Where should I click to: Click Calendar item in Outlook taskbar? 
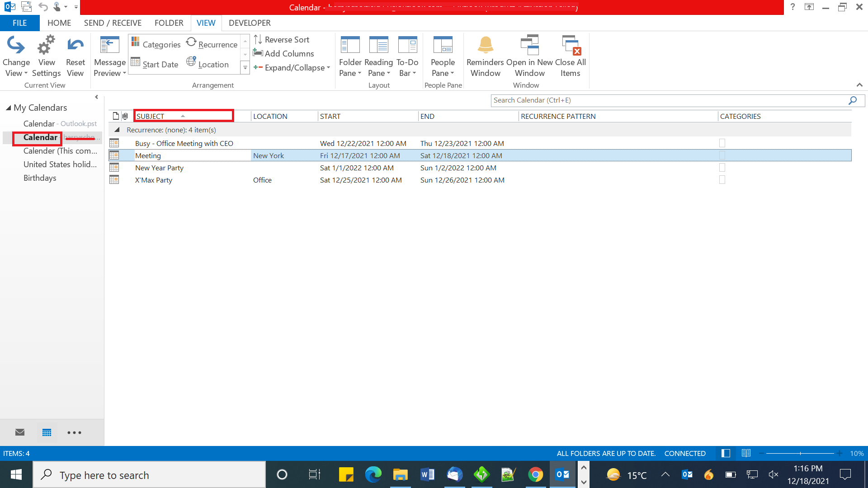pyautogui.click(x=47, y=432)
